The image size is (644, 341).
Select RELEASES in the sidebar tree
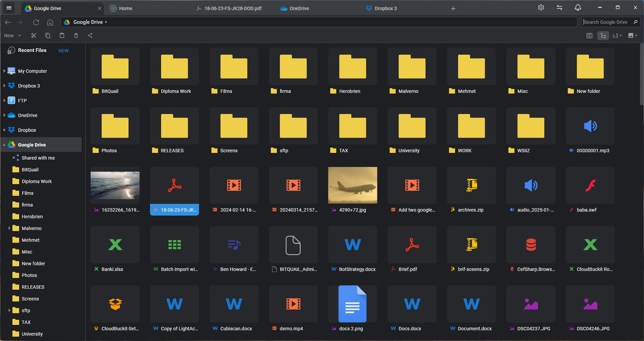click(x=33, y=287)
